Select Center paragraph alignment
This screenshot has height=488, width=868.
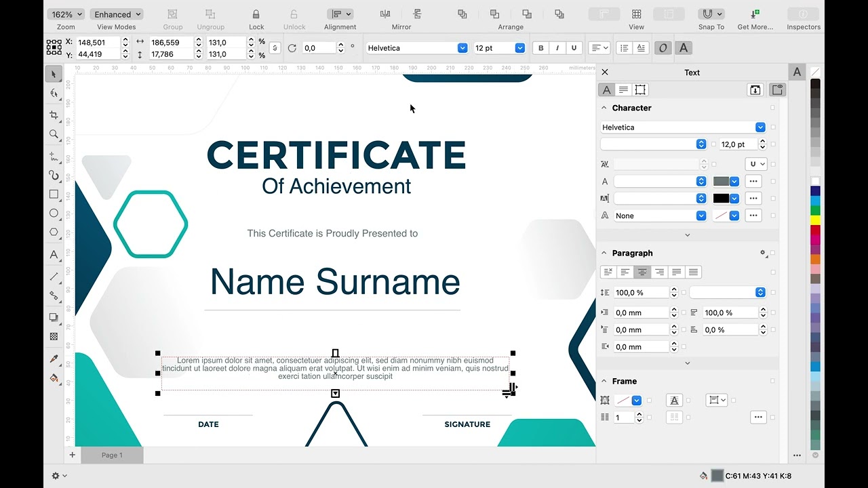pos(642,272)
